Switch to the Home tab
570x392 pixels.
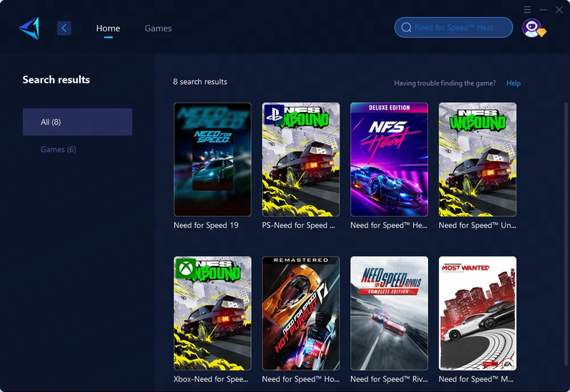[x=108, y=29]
